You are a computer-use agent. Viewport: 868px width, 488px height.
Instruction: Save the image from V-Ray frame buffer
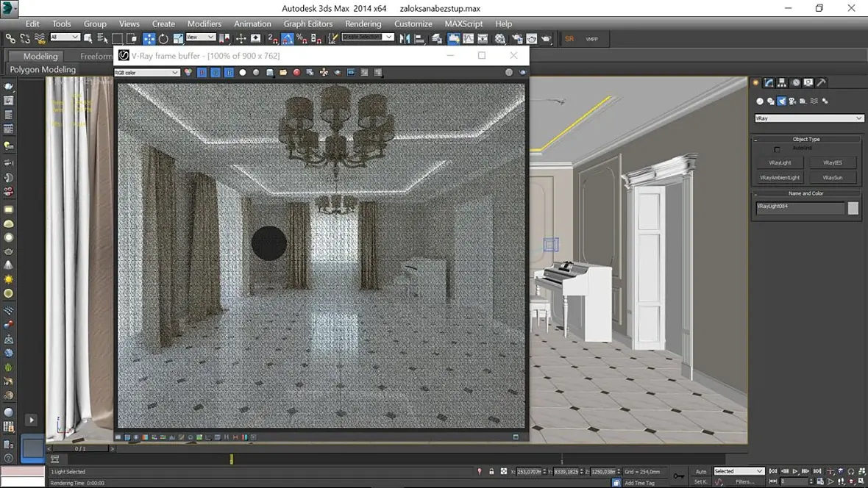pos(269,73)
